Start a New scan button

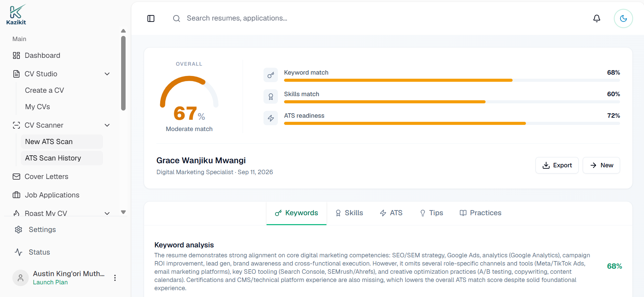pos(601,165)
